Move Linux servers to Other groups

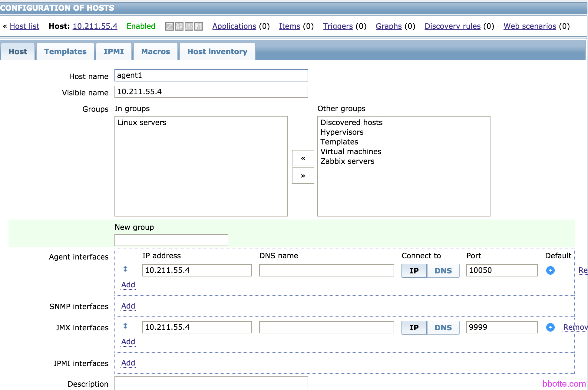tap(303, 176)
